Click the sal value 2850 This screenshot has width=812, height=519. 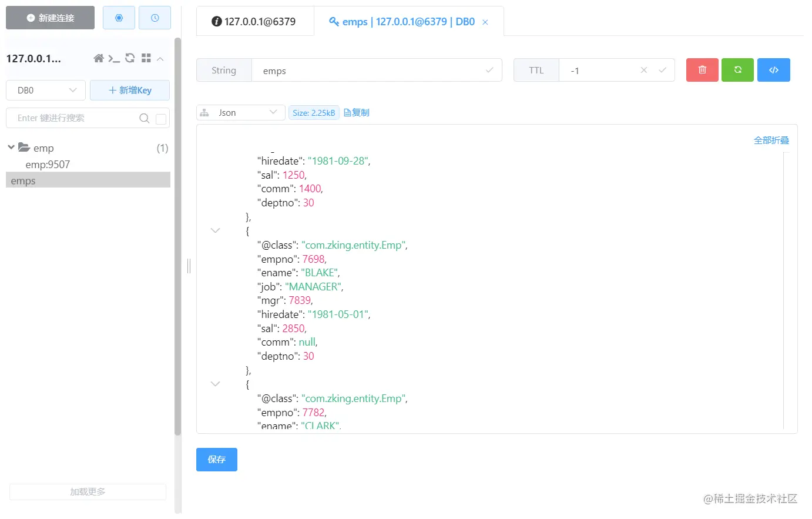294,329
